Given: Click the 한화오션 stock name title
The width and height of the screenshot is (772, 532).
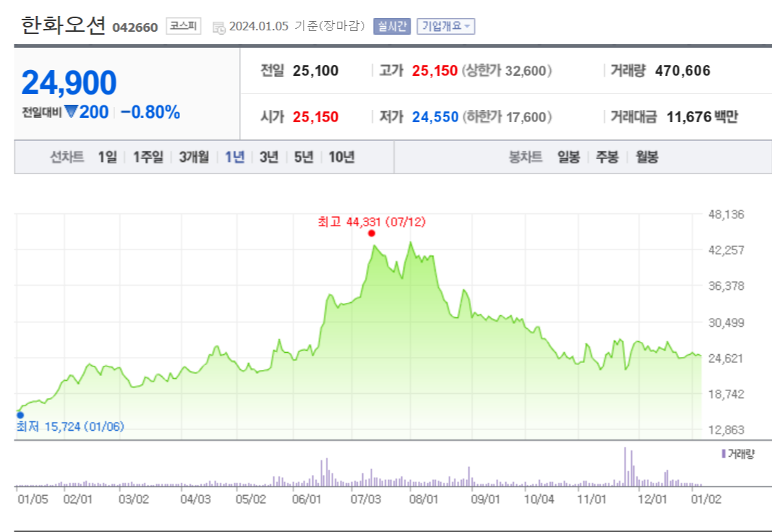Looking at the screenshot, I should pos(64,25).
